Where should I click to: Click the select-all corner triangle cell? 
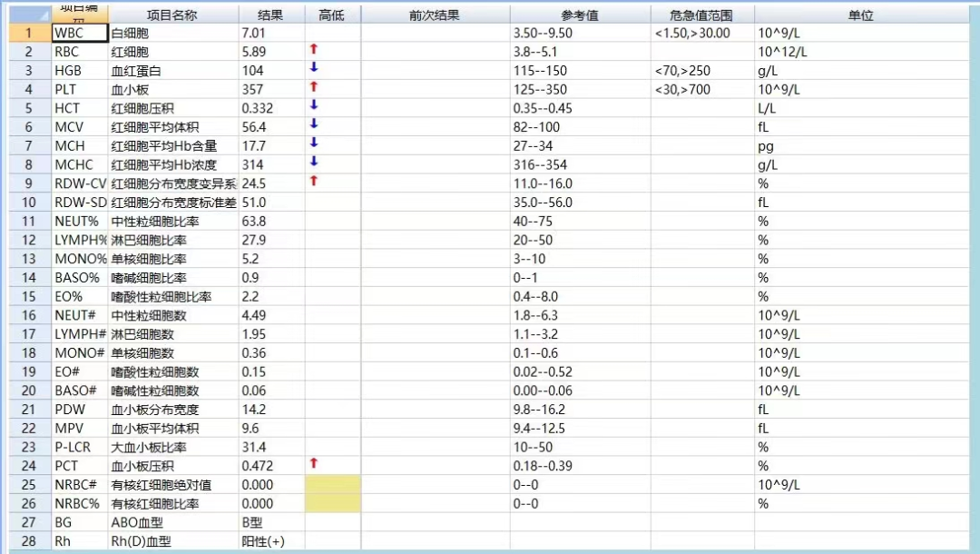(28, 12)
